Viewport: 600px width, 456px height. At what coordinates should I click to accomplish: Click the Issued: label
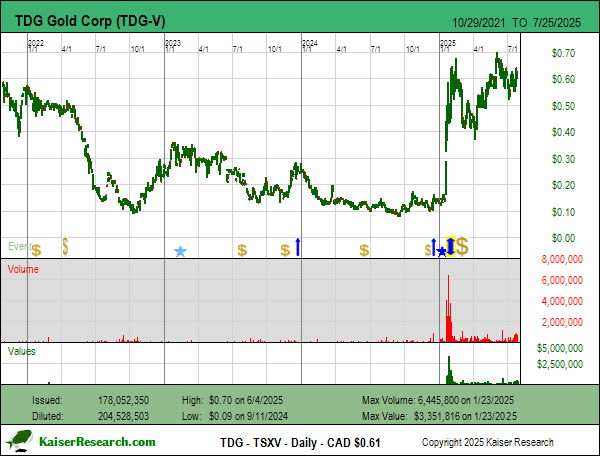tap(47, 401)
